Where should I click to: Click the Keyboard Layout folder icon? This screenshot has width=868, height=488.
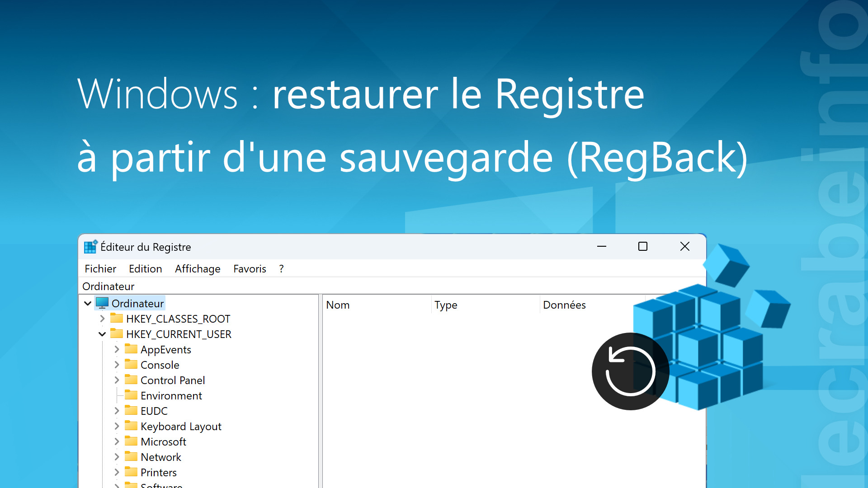pos(131,426)
